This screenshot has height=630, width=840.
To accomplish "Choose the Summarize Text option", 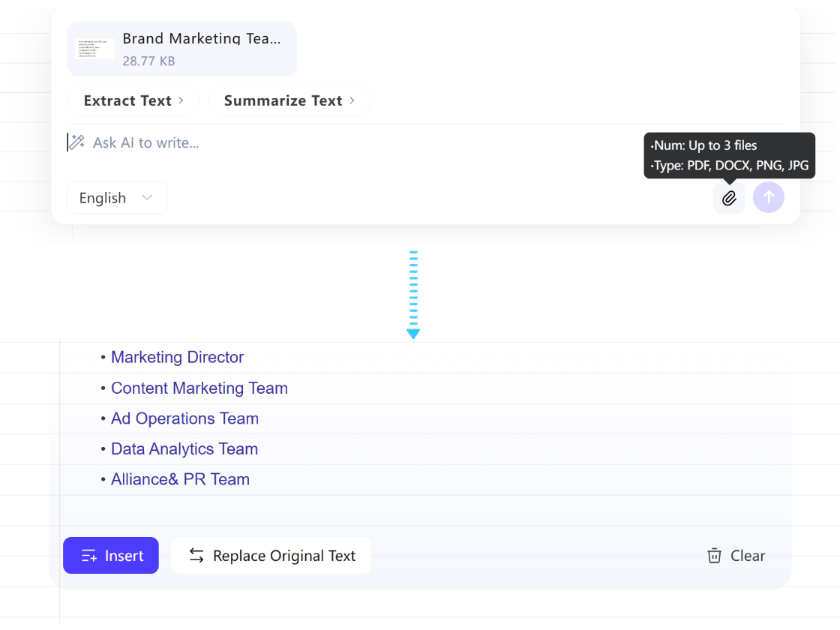I will click(283, 100).
